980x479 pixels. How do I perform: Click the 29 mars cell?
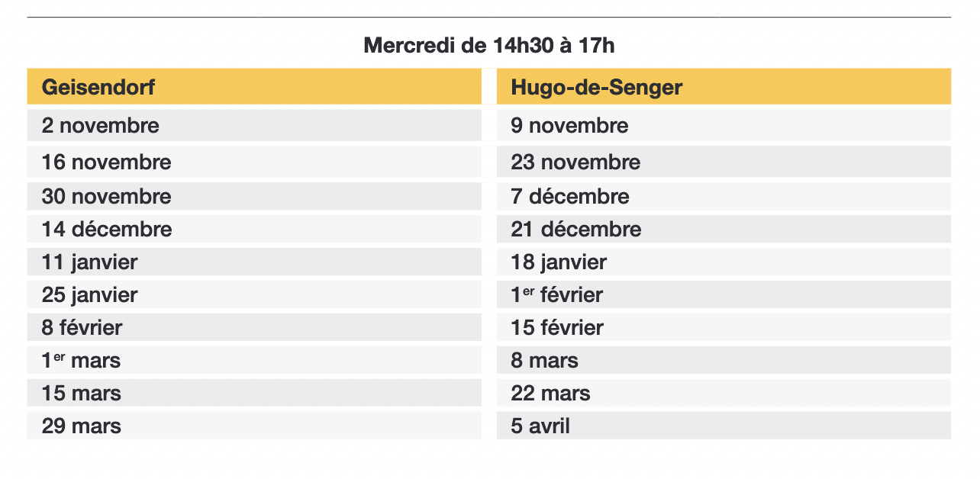[254, 426]
